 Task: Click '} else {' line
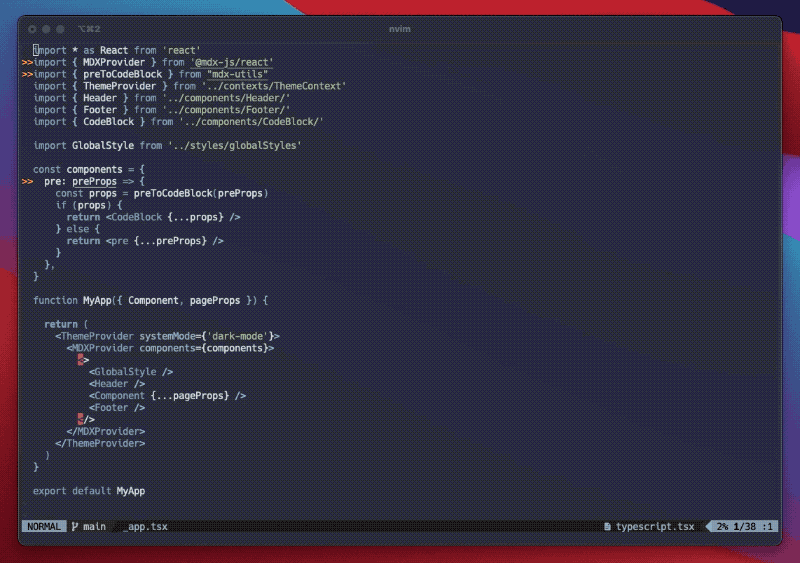[78, 229]
